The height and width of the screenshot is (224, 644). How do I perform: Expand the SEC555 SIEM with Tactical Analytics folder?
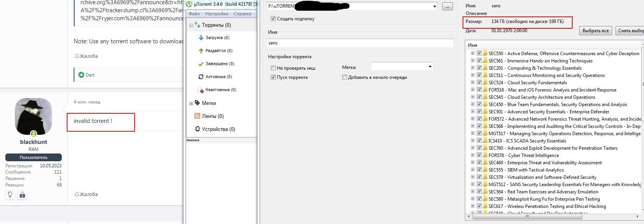tap(473, 170)
